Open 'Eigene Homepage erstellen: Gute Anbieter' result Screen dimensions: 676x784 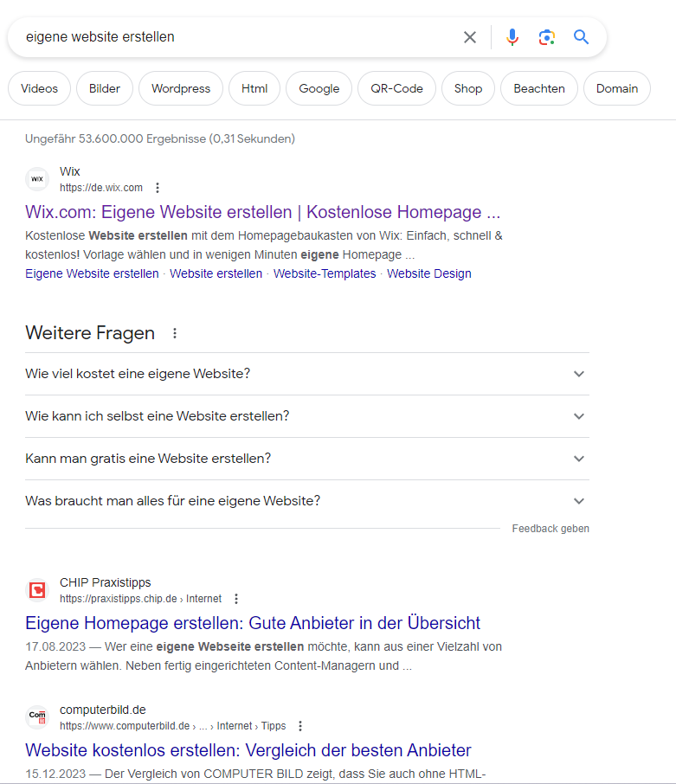pyautogui.click(x=253, y=623)
